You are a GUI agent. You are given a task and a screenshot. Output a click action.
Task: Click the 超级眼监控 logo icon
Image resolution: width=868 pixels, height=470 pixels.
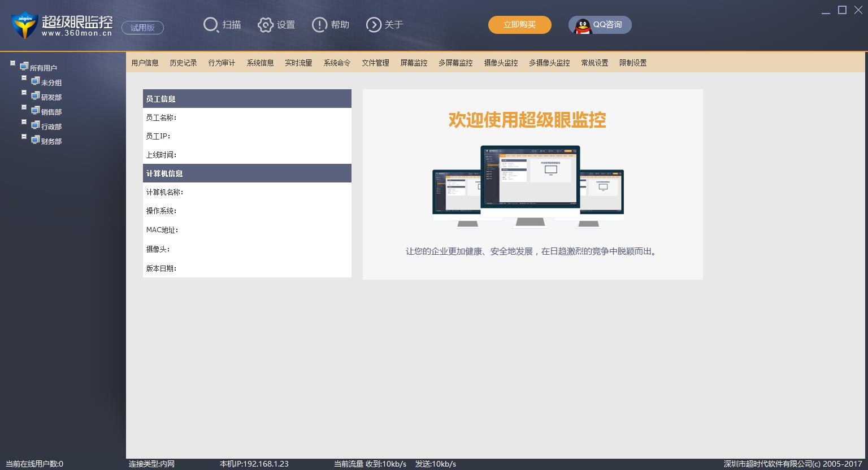pos(24,25)
